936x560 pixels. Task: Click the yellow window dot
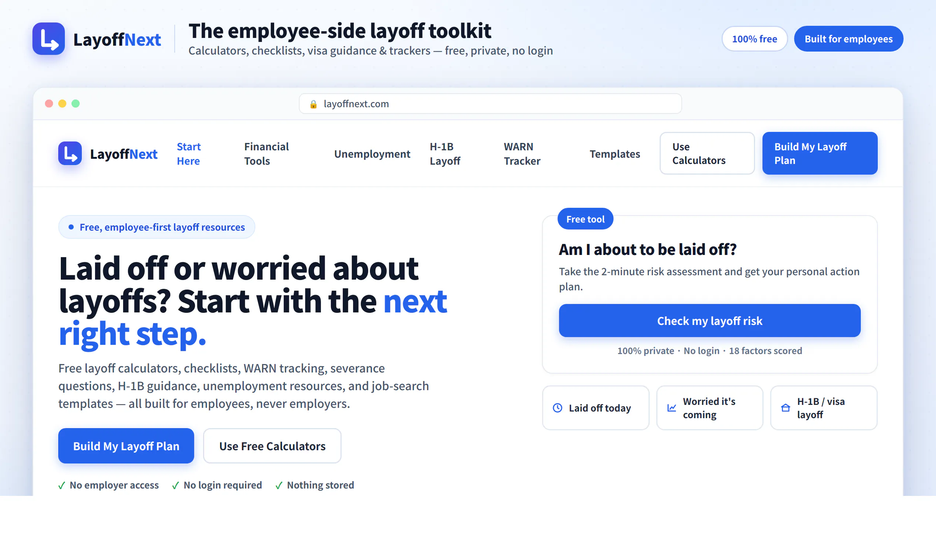(x=62, y=104)
